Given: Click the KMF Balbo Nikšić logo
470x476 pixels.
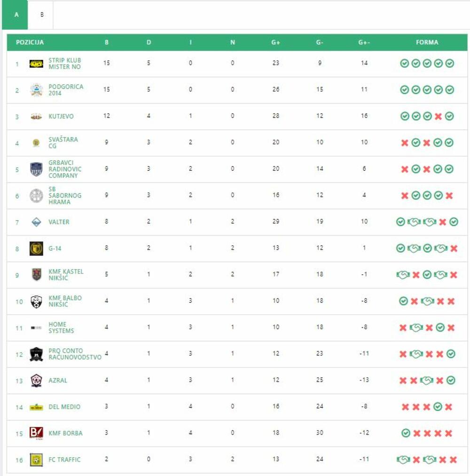Looking at the screenshot, I should pyautogui.click(x=36, y=301).
